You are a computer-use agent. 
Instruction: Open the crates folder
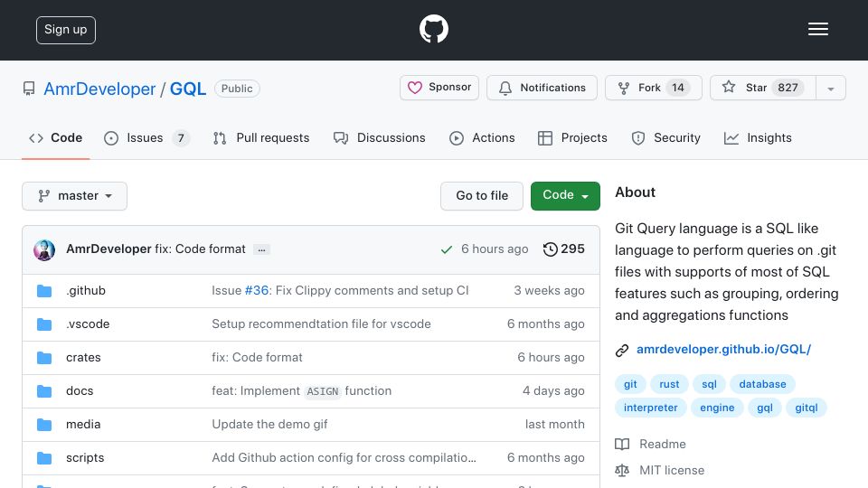coord(83,358)
